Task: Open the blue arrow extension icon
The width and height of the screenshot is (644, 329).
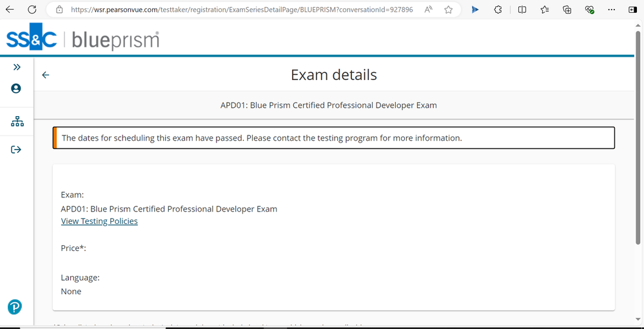Action: click(x=475, y=10)
